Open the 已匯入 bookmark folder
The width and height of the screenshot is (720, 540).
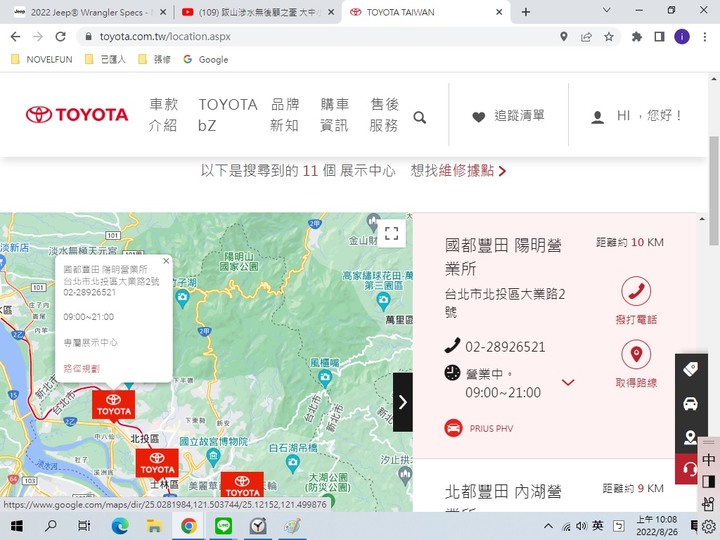tap(106, 59)
